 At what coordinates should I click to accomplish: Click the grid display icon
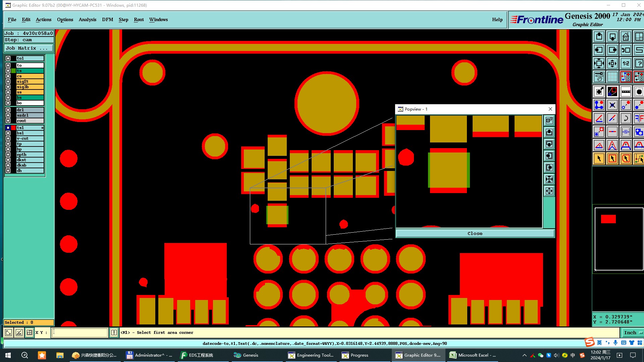[x=612, y=77]
